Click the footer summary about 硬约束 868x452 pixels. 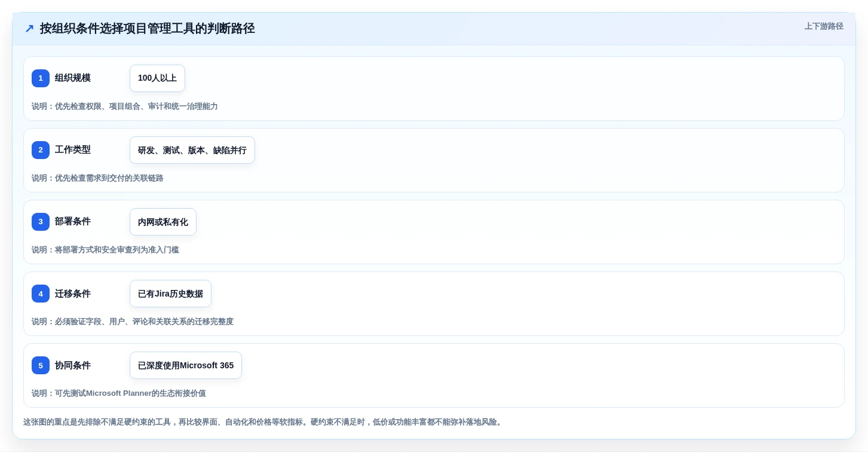point(264,422)
